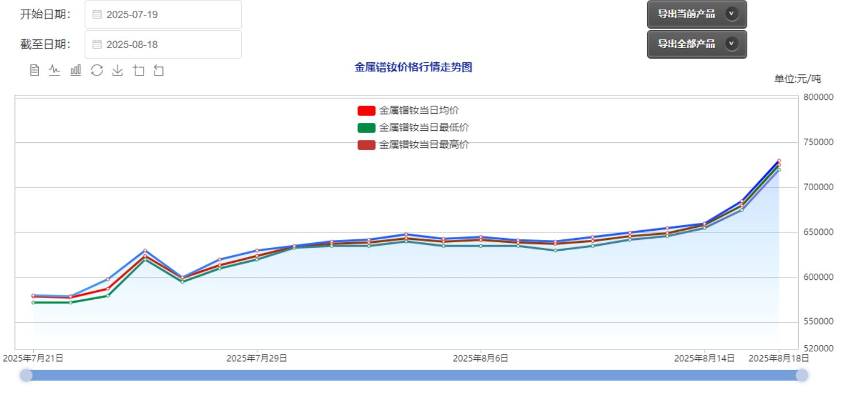Click the right handle of the date zoom slider

[x=802, y=375]
